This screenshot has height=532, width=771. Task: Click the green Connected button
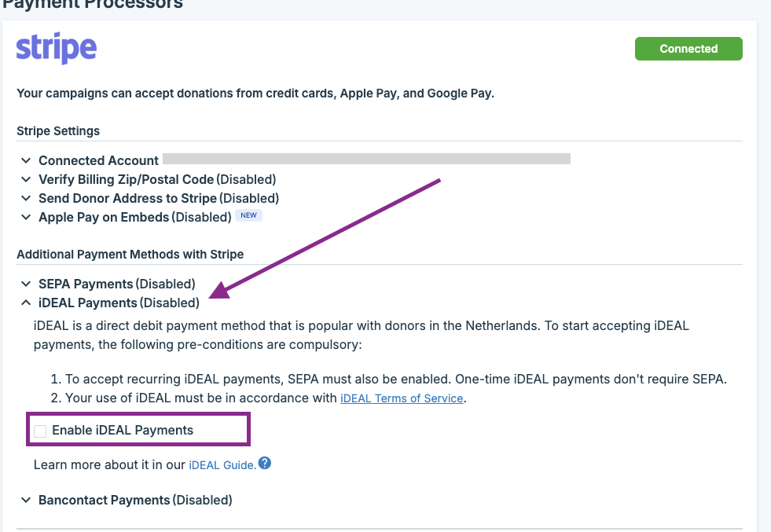688,49
